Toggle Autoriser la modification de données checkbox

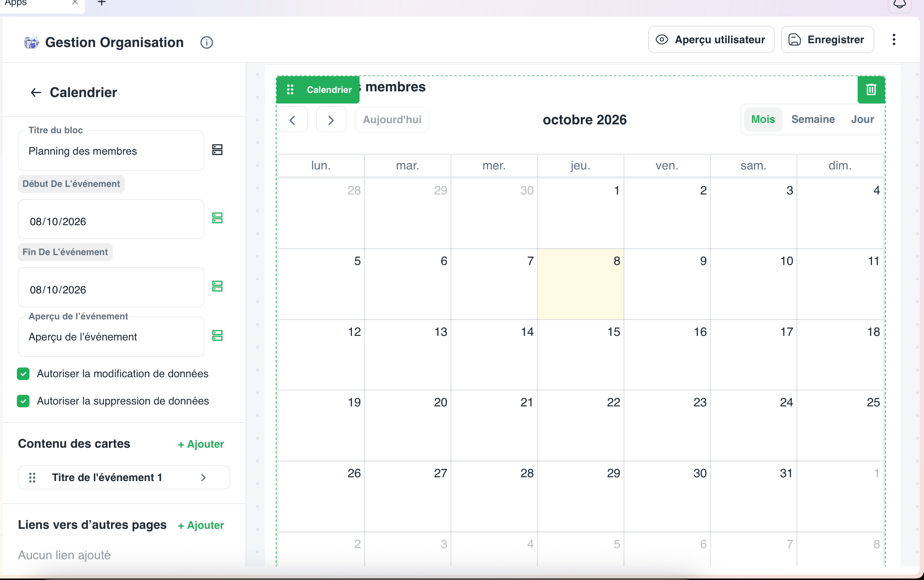[23, 374]
